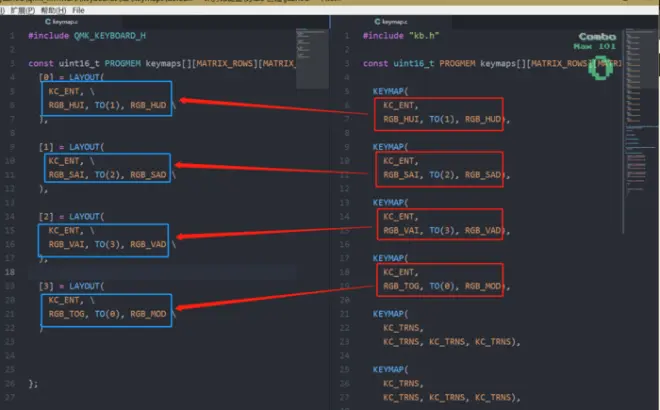
Task: Click KEYMAP( on line 25 of right editor
Action: (390, 370)
